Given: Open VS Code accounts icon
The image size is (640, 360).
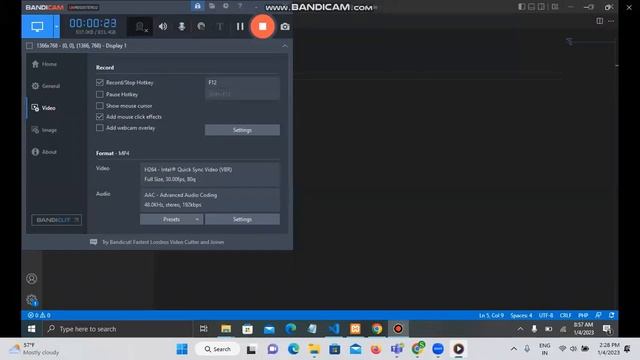Looking at the screenshot, I should click(31, 278).
